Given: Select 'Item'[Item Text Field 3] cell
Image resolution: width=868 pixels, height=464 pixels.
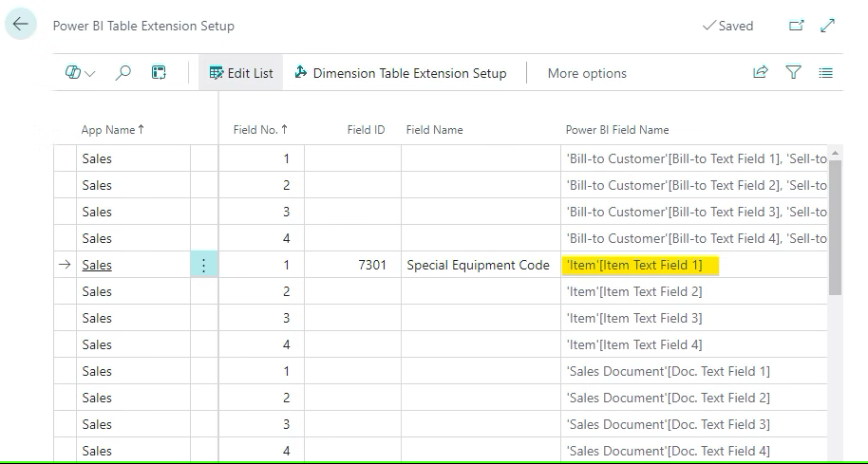Looking at the screenshot, I should pyautogui.click(x=694, y=318).
